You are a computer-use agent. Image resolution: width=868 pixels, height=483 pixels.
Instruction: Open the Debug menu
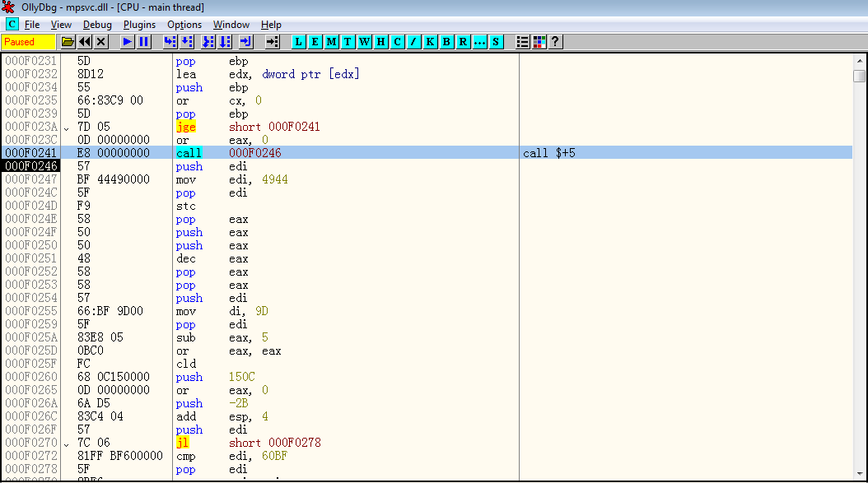tap(97, 25)
